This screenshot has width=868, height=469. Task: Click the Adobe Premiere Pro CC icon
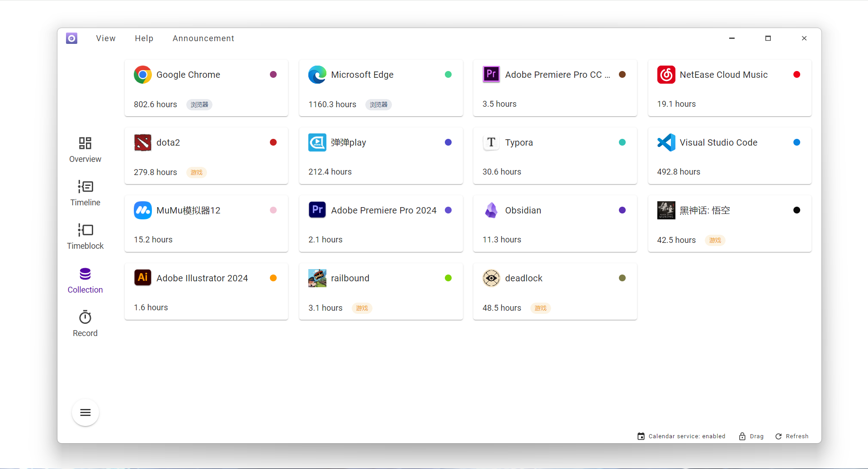point(491,75)
